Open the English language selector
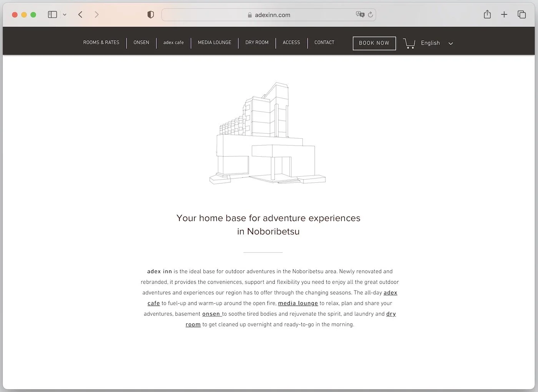Image resolution: width=538 pixels, height=392 pixels. 430,43
